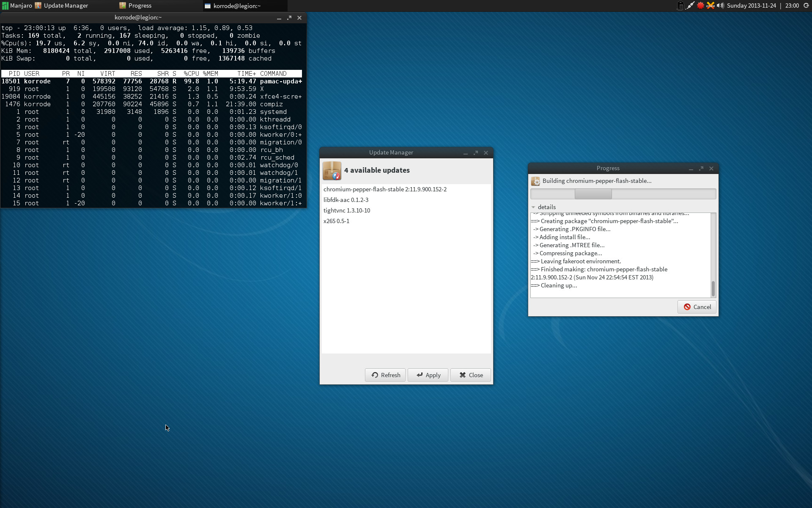Select x265 0.5-1 update entry
812x508 pixels.
pos(406,221)
